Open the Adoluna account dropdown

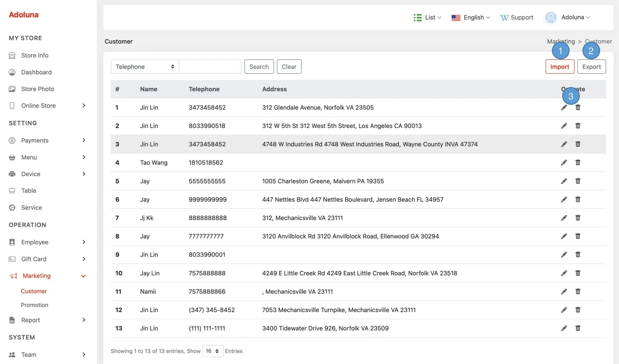click(x=576, y=17)
